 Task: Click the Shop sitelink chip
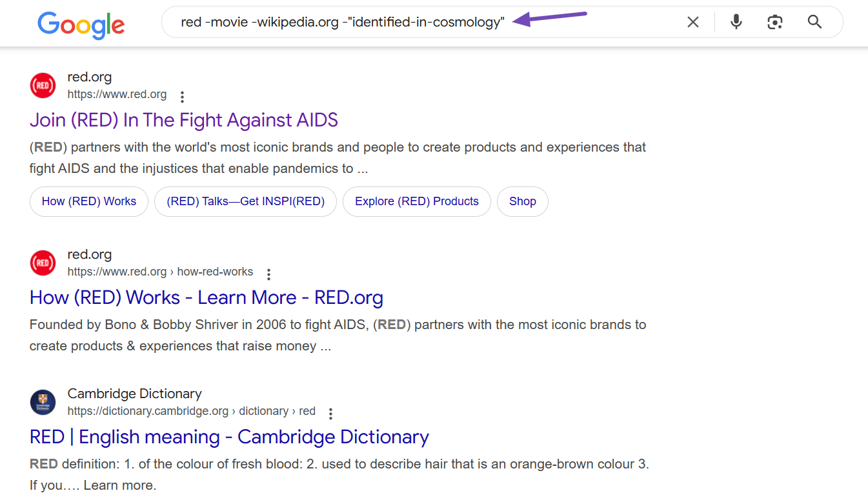click(x=522, y=201)
